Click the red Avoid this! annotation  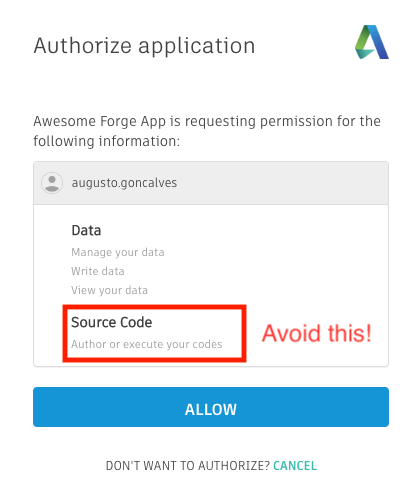(x=316, y=333)
